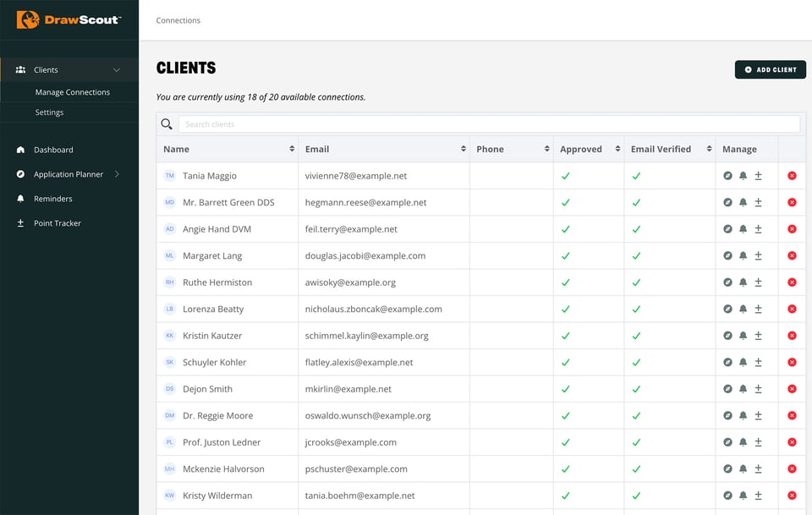812x515 pixels.
Task: Click Approved checkmark for Mckenzie Halvorson
Action: pos(565,469)
